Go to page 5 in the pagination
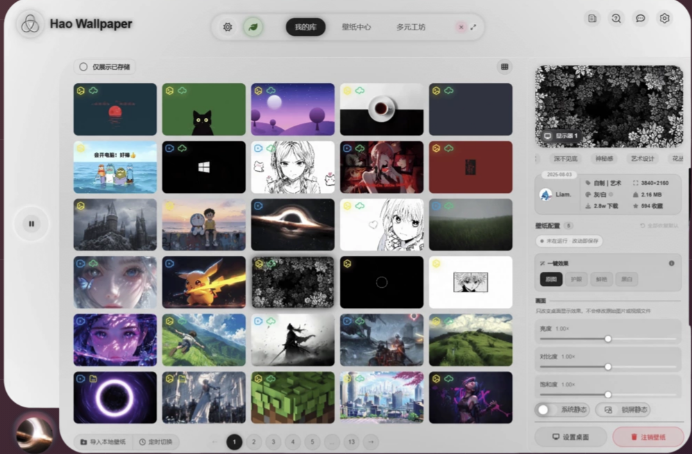The height and width of the screenshot is (454, 692). [312, 442]
